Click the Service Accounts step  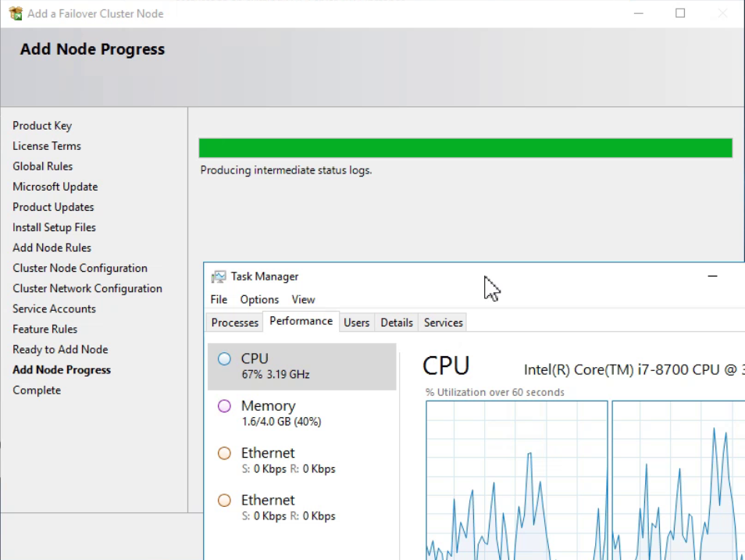[54, 309]
